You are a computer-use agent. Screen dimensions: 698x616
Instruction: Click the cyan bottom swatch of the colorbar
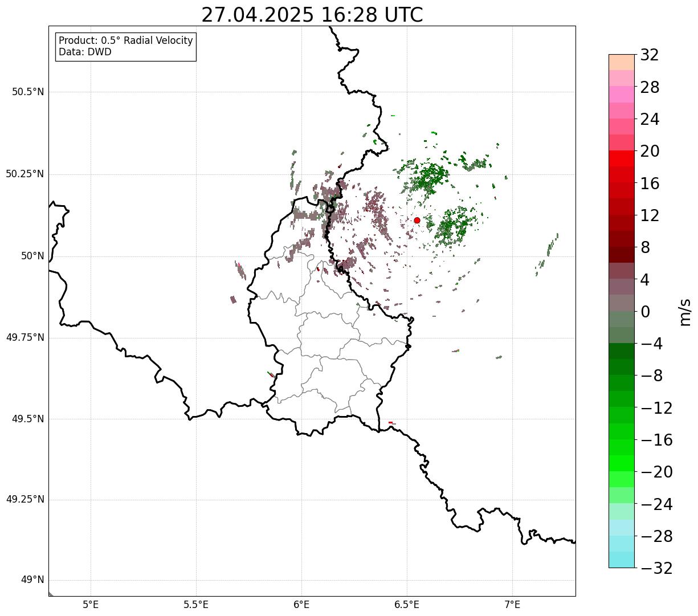click(x=622, y=560)
